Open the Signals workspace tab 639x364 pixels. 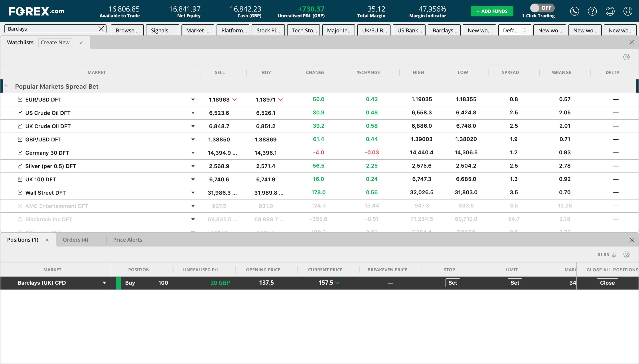coord(162,30)
